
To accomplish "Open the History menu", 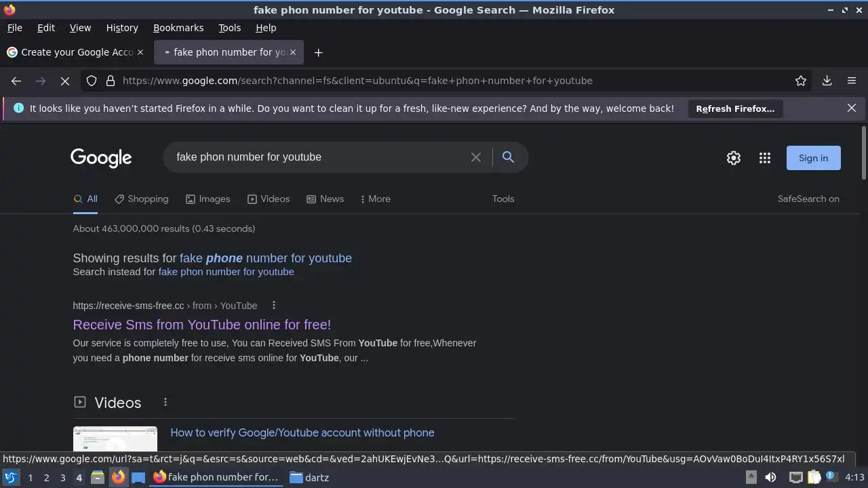I will pyautogui.click(x=122, y=28).
